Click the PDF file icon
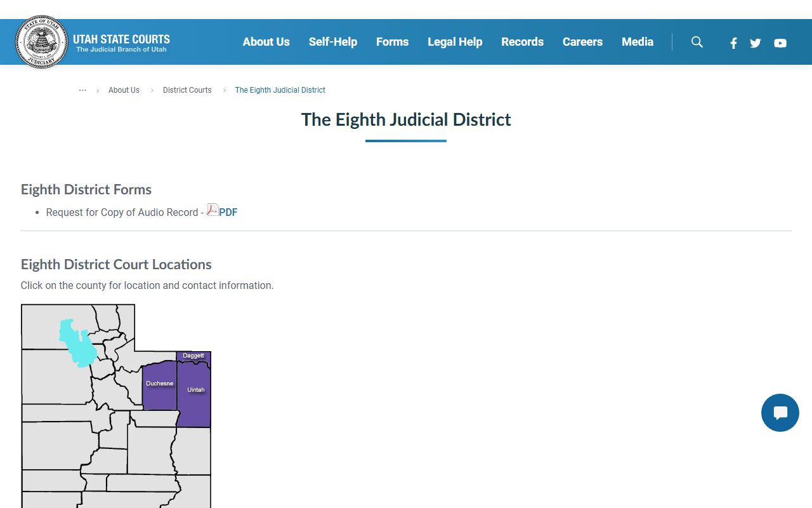This screenshot has height=508, width=812. pos(213,210)
